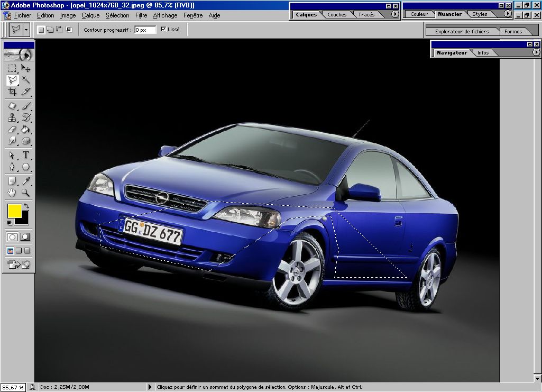The width and height of the screenshot is (542, 392).
Task: Select the Clone Stamp tool
Action: pos(12,117)
